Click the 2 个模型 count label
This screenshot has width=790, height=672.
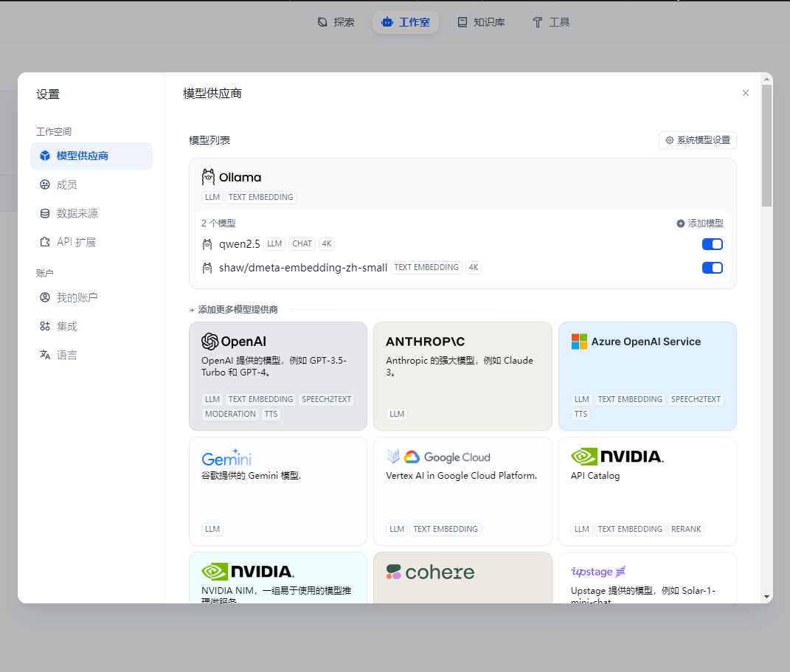point(218,224)
